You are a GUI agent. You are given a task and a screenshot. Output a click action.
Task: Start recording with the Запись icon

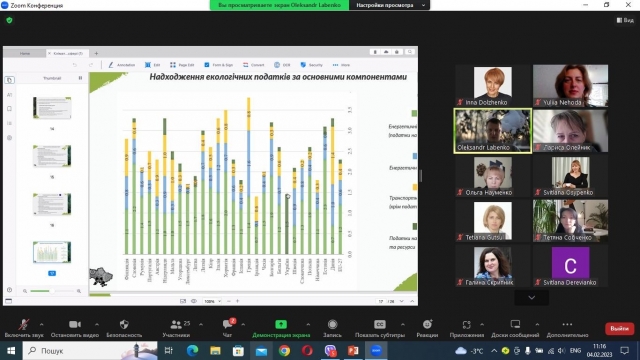tap(332, 324)
